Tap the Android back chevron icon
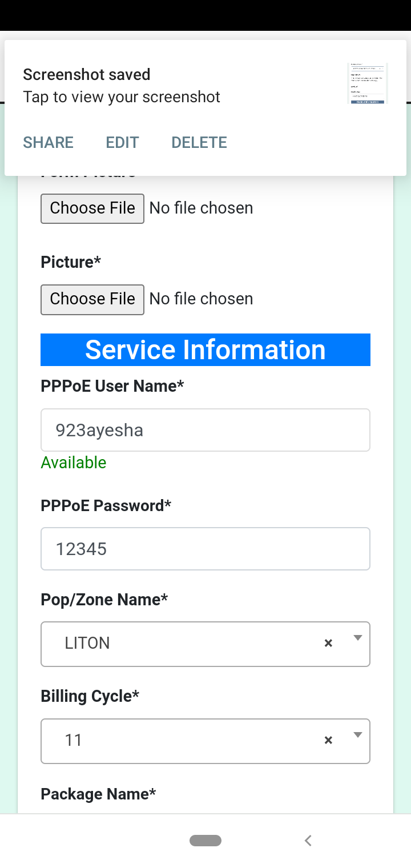 (308, 840)
